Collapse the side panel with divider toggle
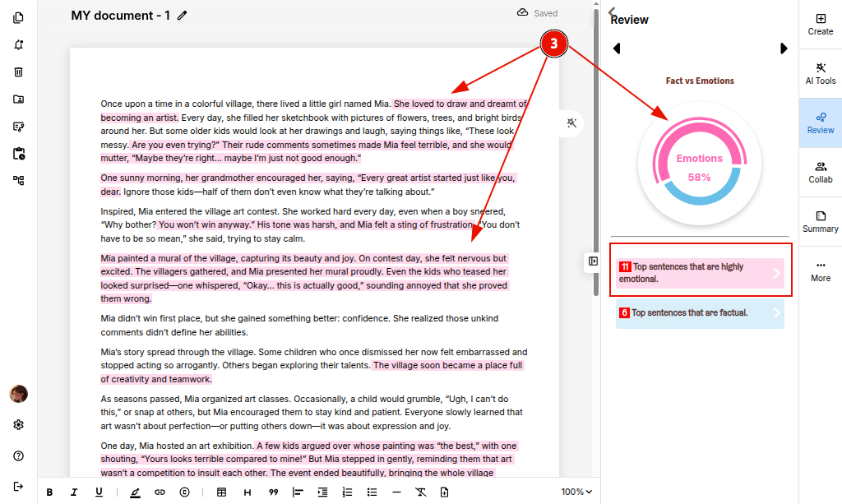 tap(593, 261)
